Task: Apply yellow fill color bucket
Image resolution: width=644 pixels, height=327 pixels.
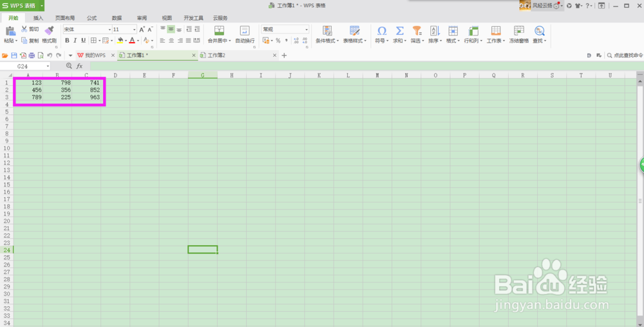Action: coord(120,40)
